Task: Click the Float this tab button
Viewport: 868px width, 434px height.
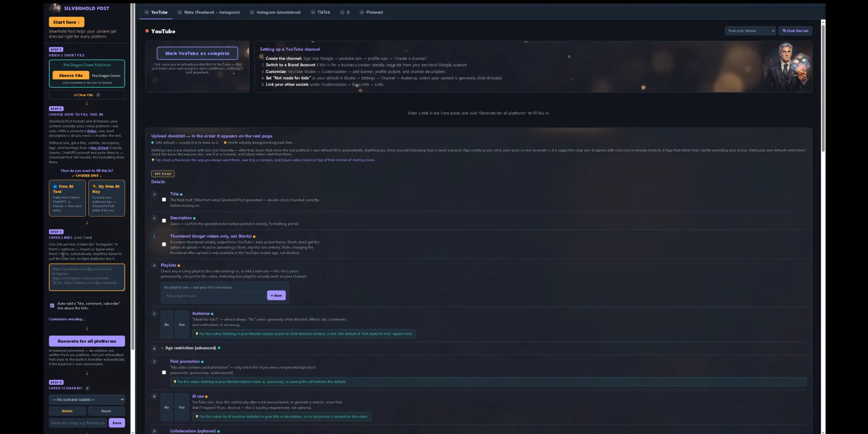Action: [795, 31]
